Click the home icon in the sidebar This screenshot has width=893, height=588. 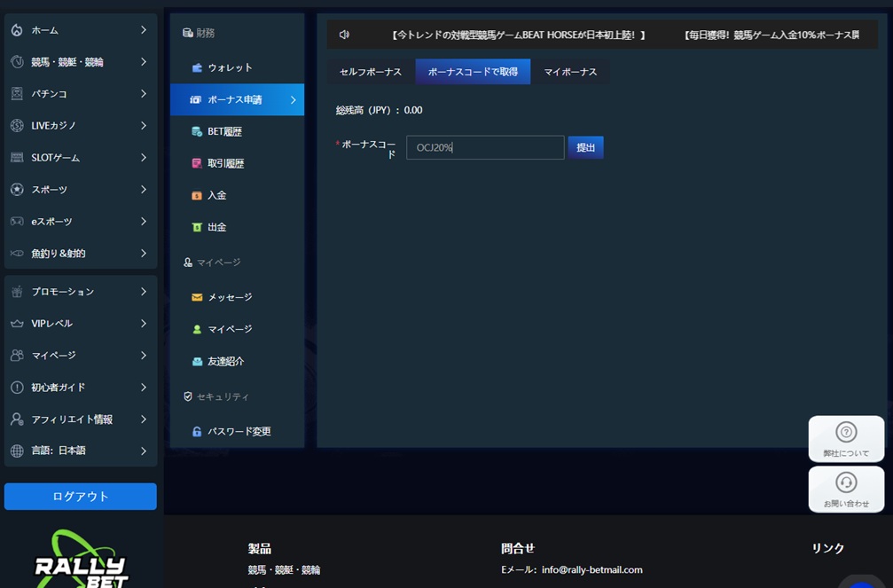click(17, 30)
